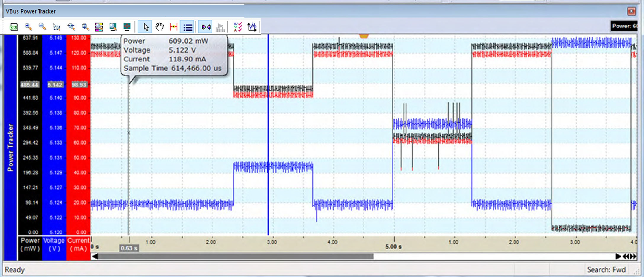Click the magnifier over monitor icon

point(113,27)
